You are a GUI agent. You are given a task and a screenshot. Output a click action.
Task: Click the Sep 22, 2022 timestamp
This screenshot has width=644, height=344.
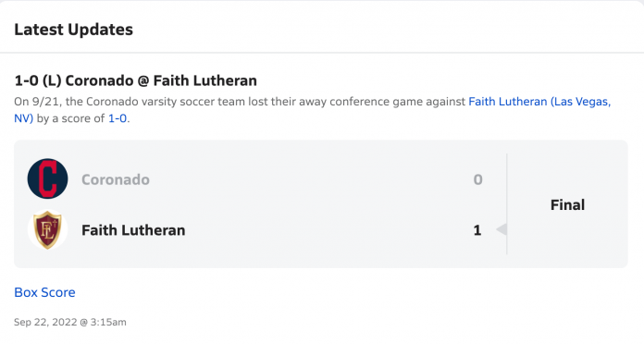(70, 322)
